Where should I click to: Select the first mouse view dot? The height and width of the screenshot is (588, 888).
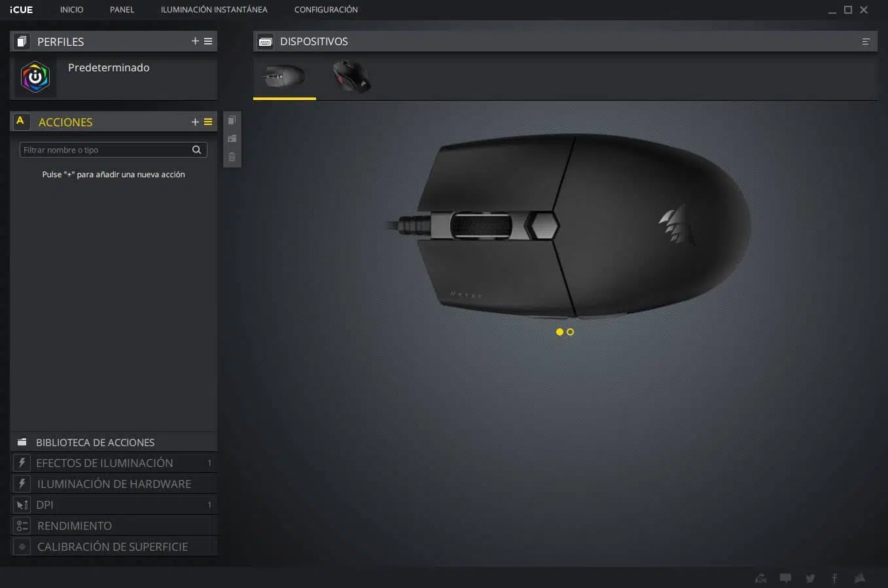click(559, 332)
